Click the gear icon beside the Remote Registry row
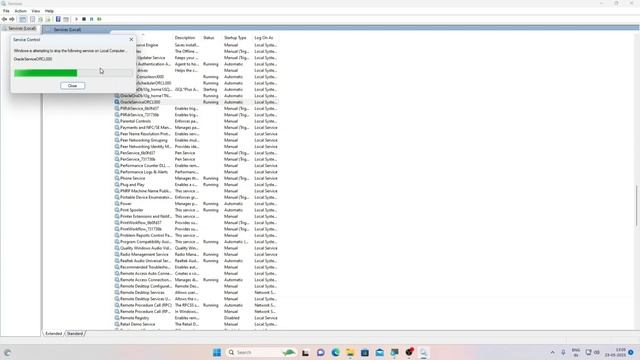 pyautogui.click(x=117, y=318)
